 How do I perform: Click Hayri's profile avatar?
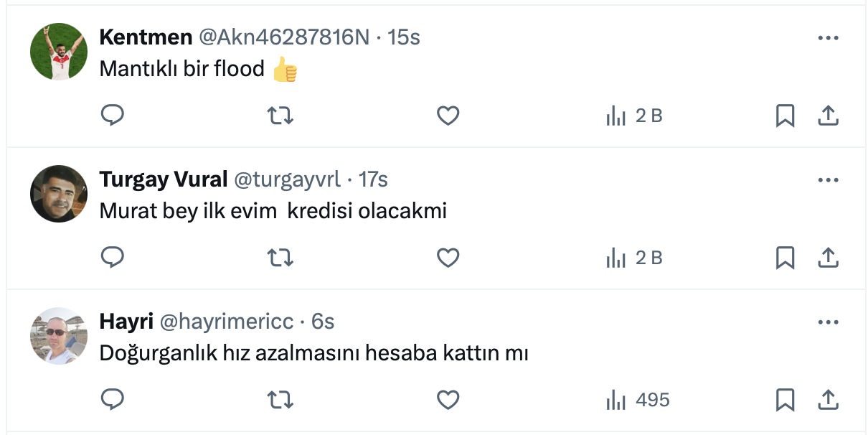point(59,336)
